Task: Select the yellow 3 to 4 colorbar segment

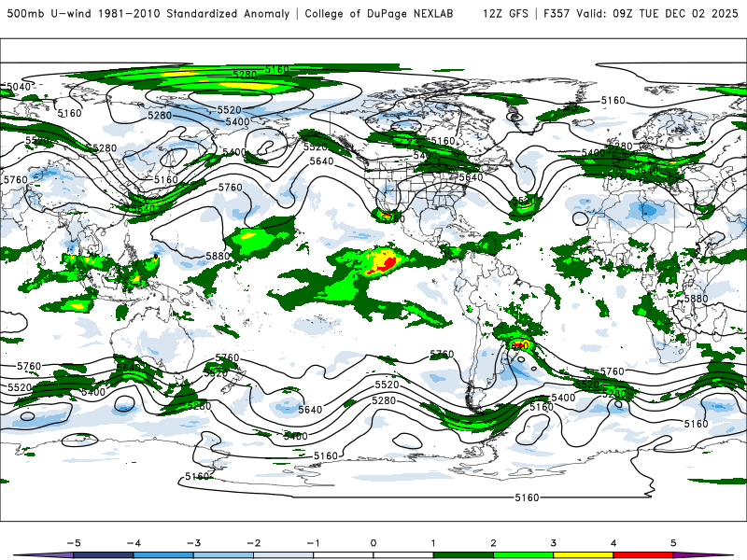Action: coord(584,555)
